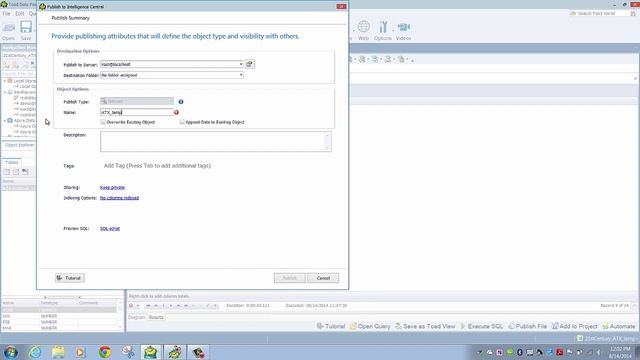Click the Tutorial icon in bottom workflow bar

pyautogui.click(x=331, y=326)
